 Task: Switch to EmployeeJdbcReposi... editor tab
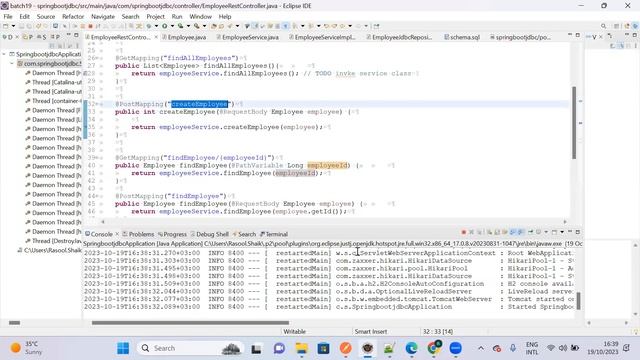point(399,37)
